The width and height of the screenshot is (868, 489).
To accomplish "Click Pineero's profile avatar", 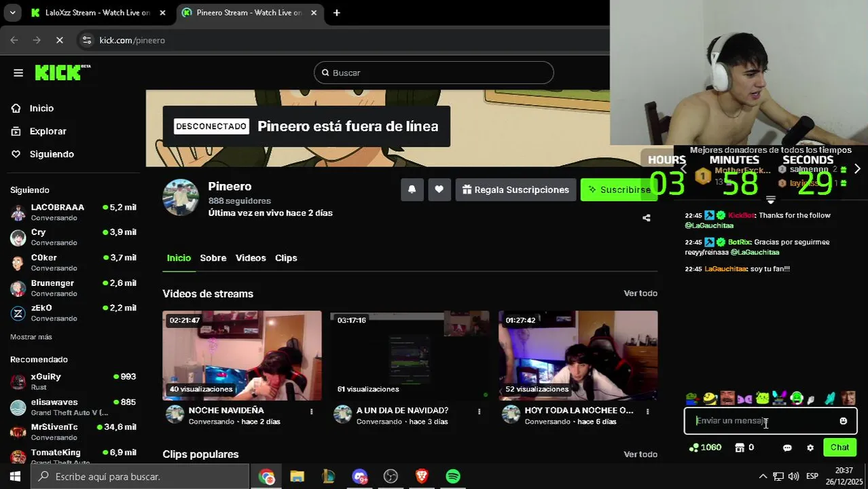I will 181,198.
